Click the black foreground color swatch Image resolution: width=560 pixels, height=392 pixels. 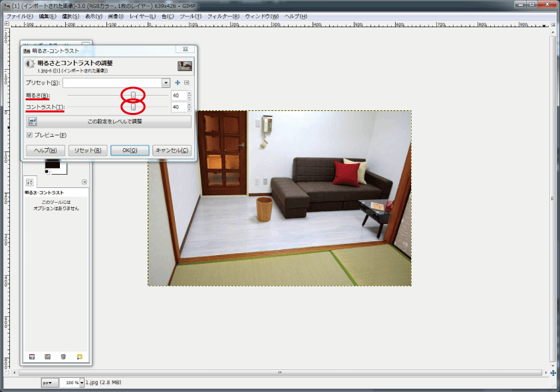tap(53, 165)
